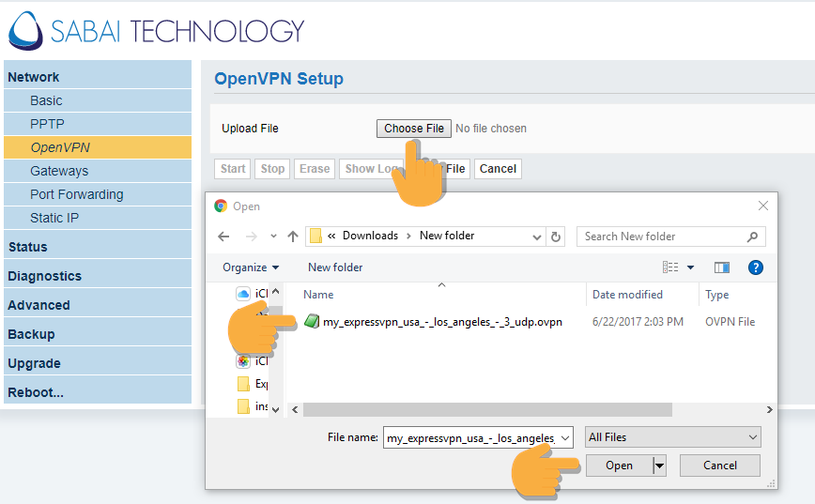Viewport: 815px width, 504px height.
Task: Refresh the New folder listing
Action: (x=556, y=237)
